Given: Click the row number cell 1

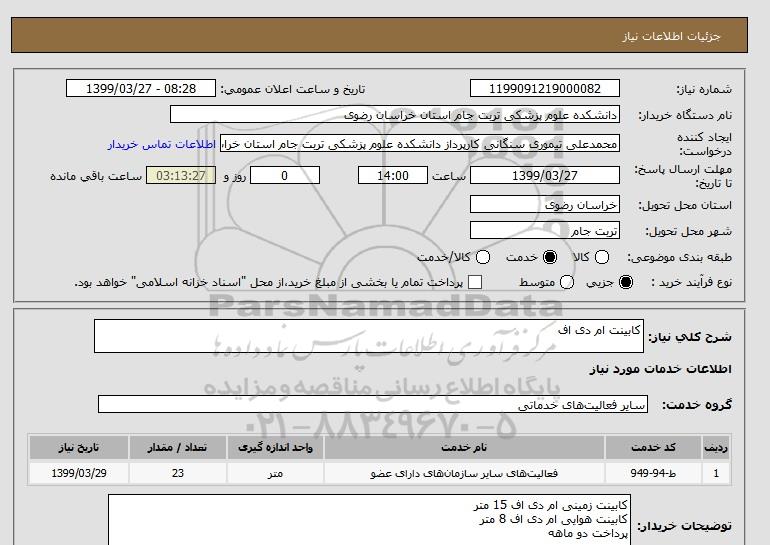Looking at the screenshot, I should [x=716, y=473].
